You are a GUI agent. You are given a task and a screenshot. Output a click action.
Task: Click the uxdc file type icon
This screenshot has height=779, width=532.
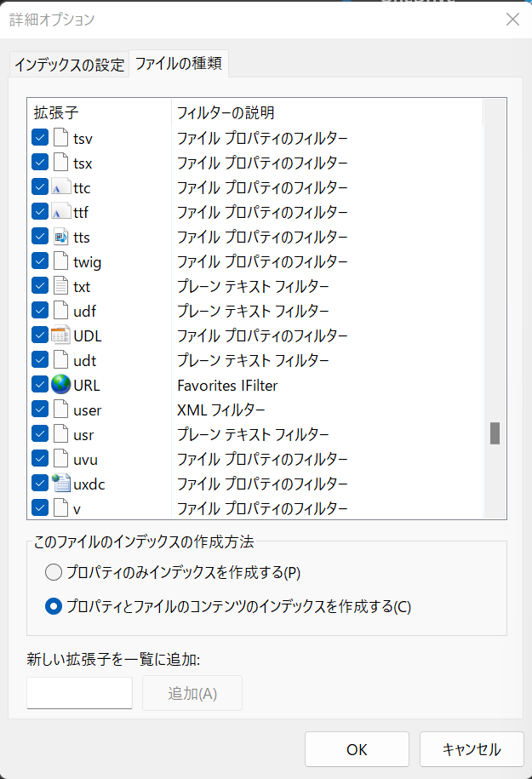click(x=60, y=484)
